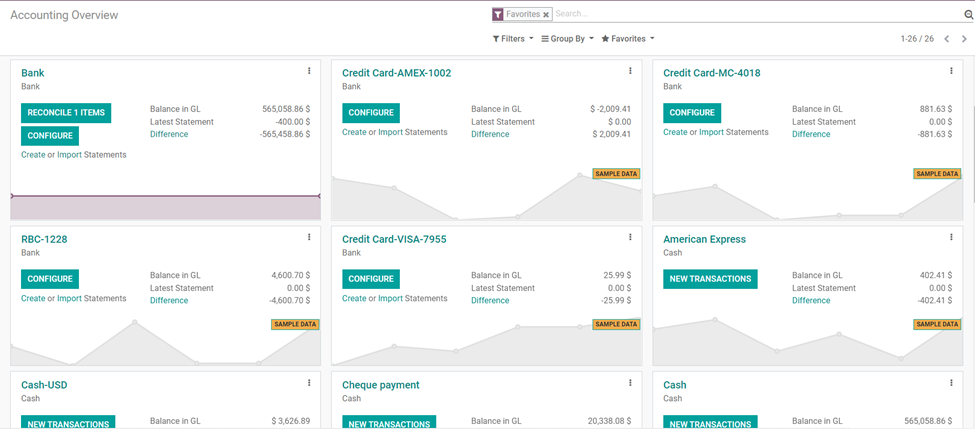The height and width of the screenshot is (429, 975).
Task: Click Create link on RBC-1228 card
Action: click(x=33, y=298)
